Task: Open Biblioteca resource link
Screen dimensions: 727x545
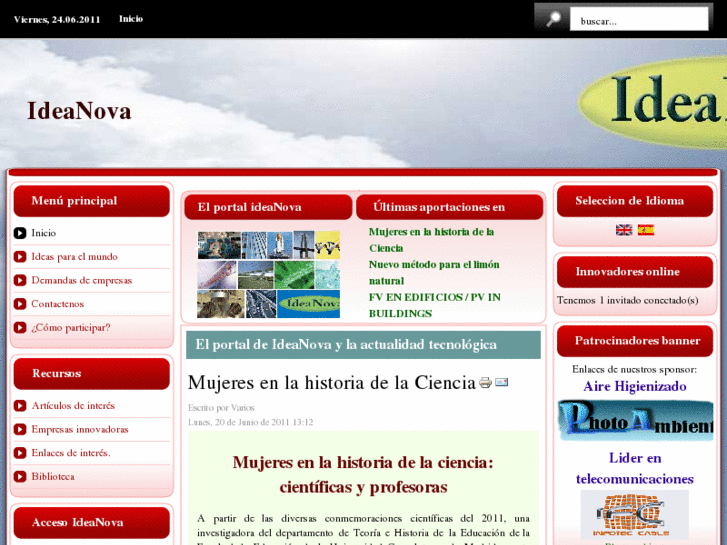Action: [x=52, y=476]
